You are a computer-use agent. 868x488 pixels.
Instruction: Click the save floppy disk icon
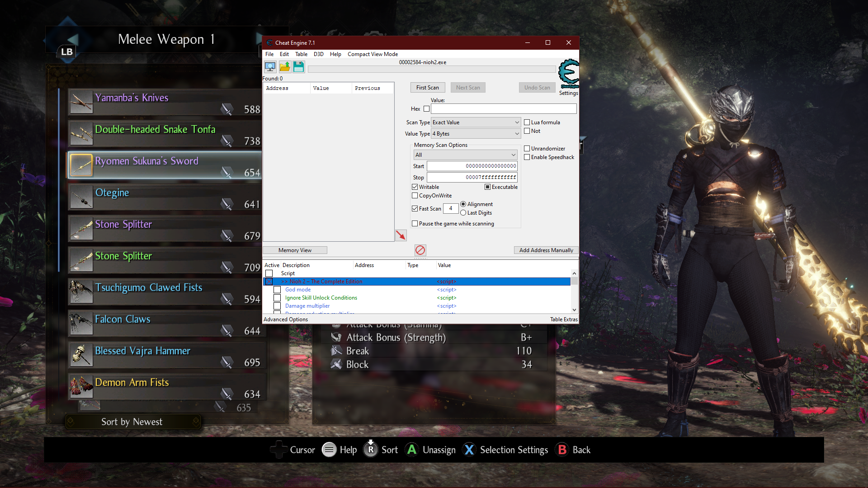pyautogui.click(x=299, y=67)
